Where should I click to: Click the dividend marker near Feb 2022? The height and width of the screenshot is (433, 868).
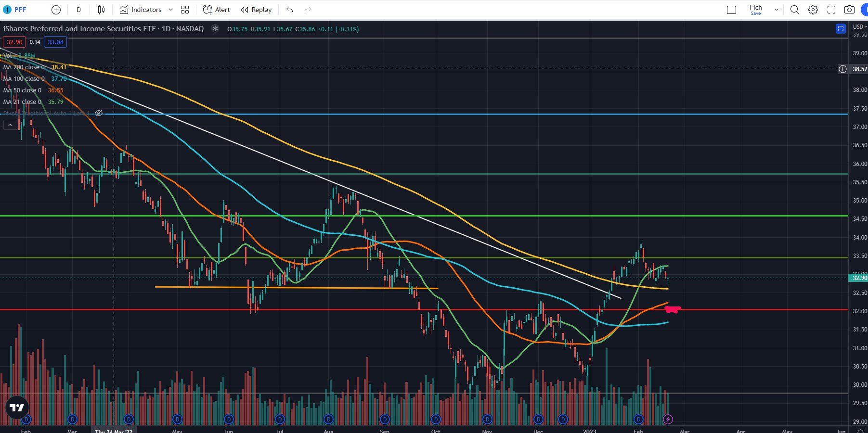coord(26,420)
